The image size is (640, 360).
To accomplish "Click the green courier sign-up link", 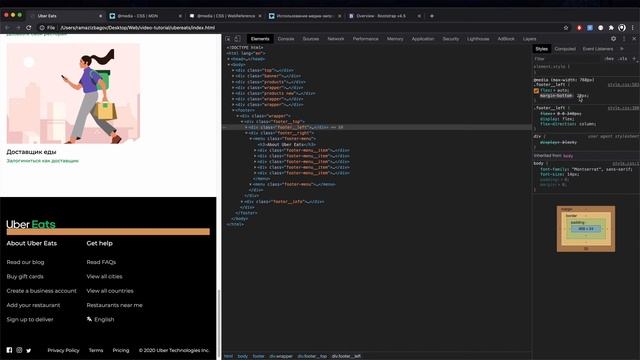I will [x=42, y=161].
